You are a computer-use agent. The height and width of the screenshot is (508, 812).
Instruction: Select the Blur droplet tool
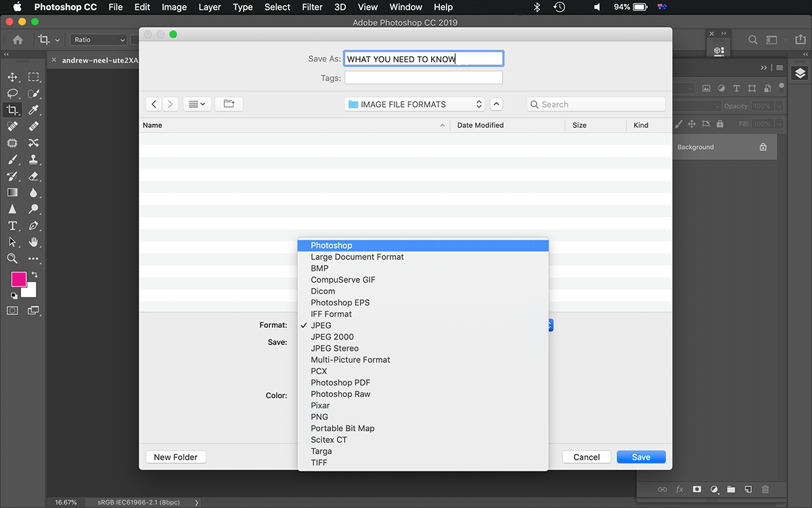coord(34,192)
